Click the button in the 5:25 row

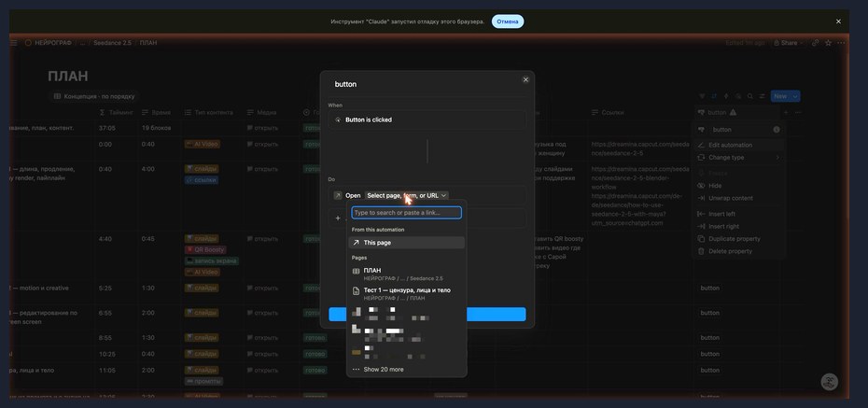click(709, 288)
